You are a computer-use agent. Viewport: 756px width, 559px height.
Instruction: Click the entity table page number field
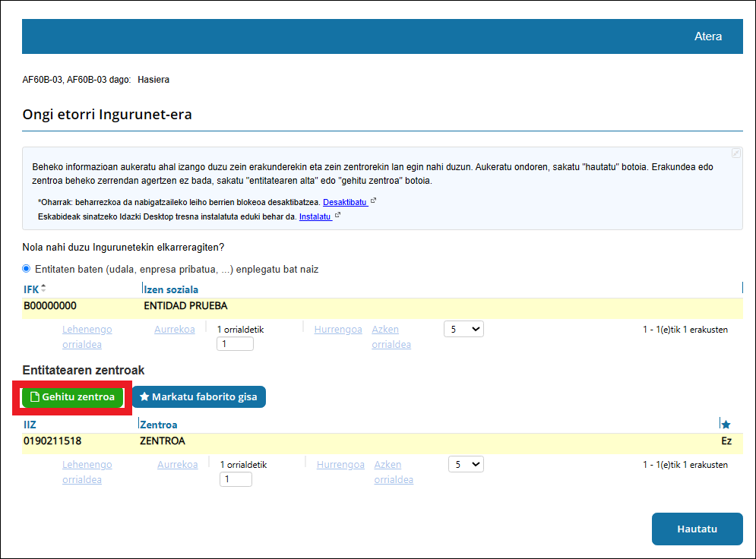tap(235, 344)
